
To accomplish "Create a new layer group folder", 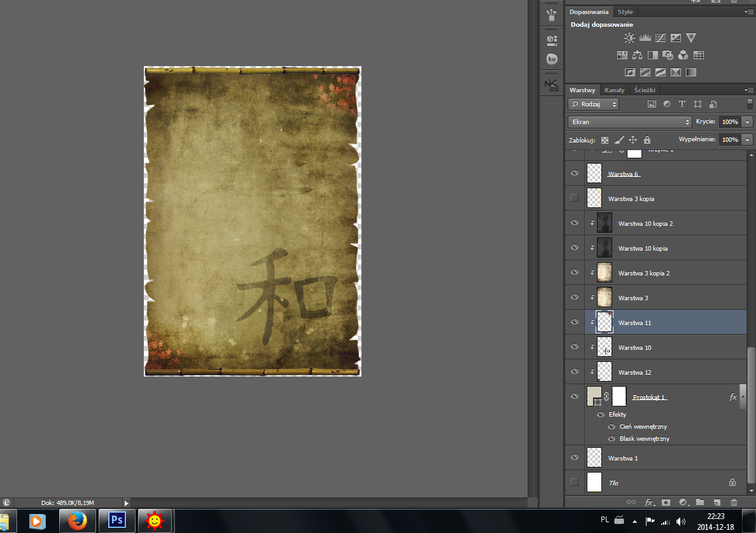I will point(700,502).
